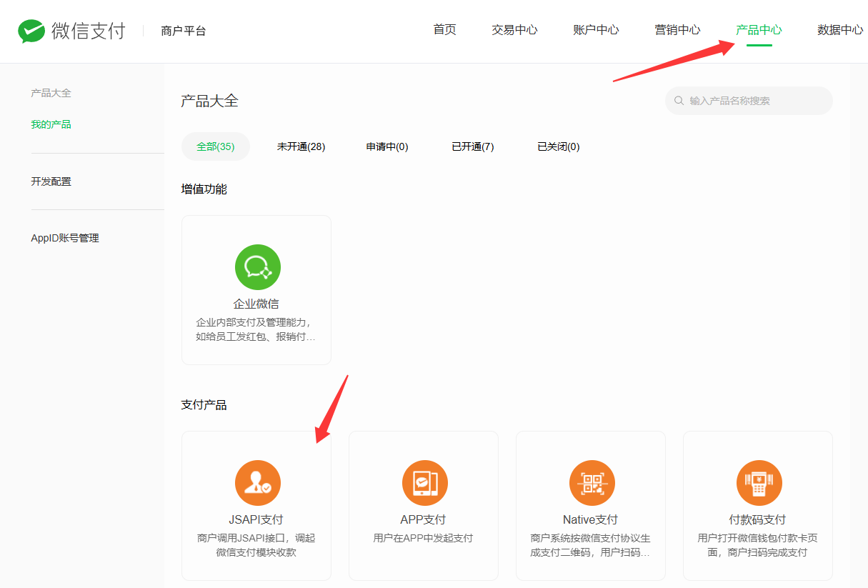The width and height of the screenshot is (868, 588).
Task: Click 产品大全 in the left sidebar
Action: click(x=51, y=93)
